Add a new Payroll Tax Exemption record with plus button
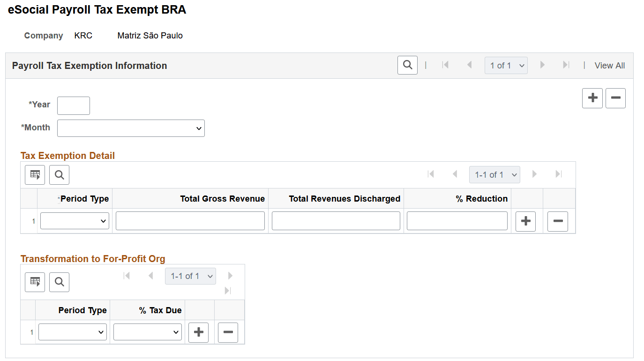This screenshot has width=644, height=361. (x=592, y=98)
